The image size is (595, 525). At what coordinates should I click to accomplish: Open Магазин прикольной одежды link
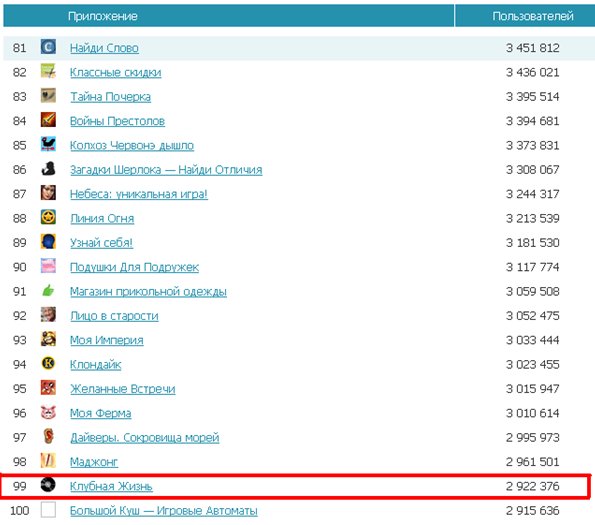[148, 291]
